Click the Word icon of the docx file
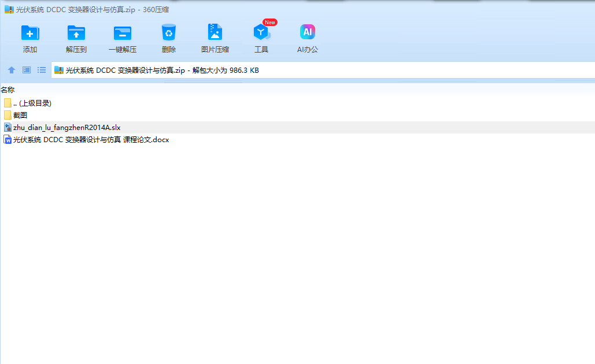 click(x=8, y=140)
